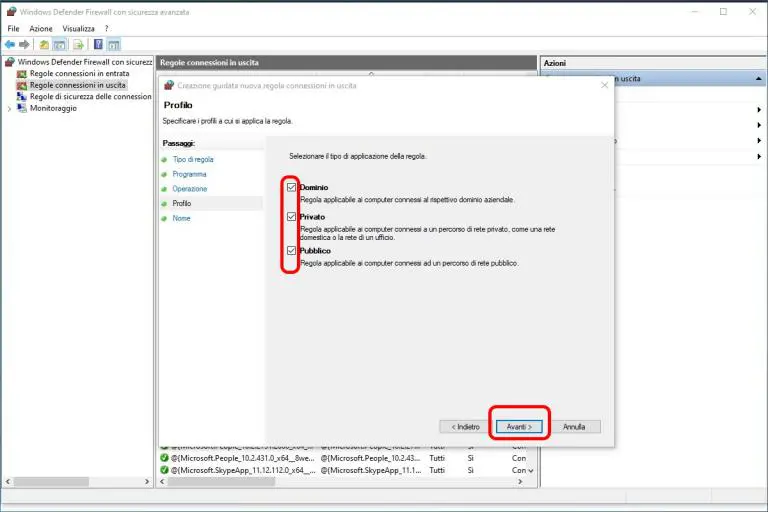The width and height of the screenshot is (768, 512).
Task: Click the export list toolbar icon
Action: 77,45
